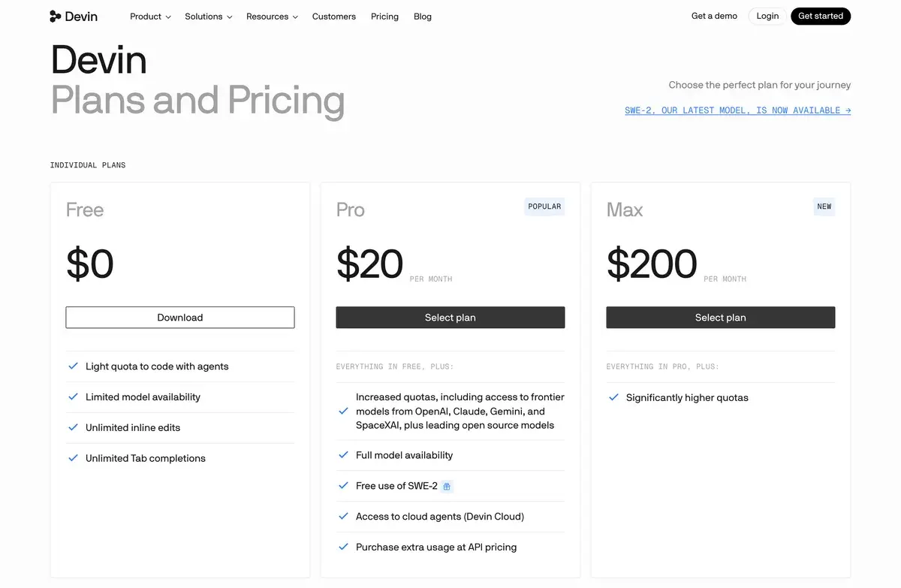Image resolution: width=901 pixels, height=588 pixels.
Task: Click the Get started button
Action: click(x=821, y=16)
